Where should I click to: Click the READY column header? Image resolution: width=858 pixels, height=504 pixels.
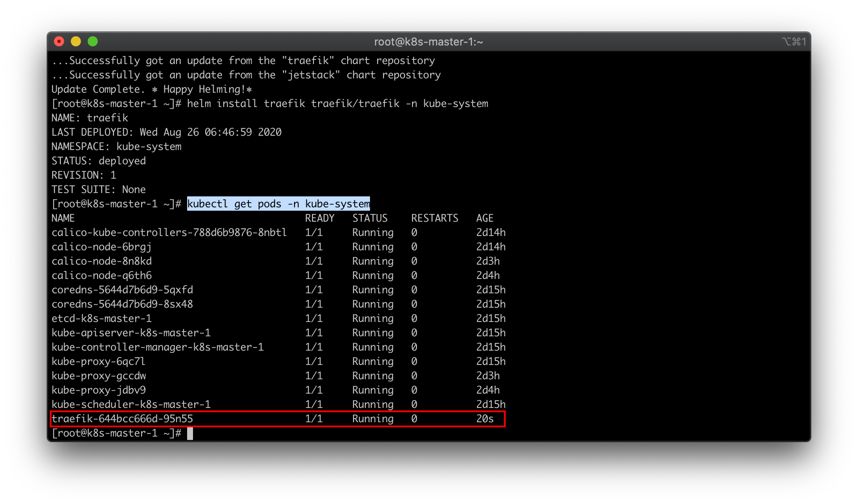319,218
